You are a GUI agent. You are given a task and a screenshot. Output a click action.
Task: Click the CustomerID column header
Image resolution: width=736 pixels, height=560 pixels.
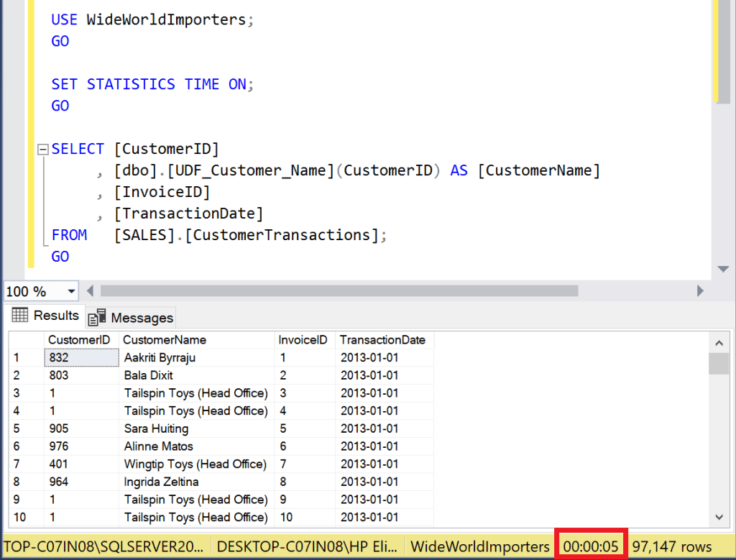tap(79, 340)
